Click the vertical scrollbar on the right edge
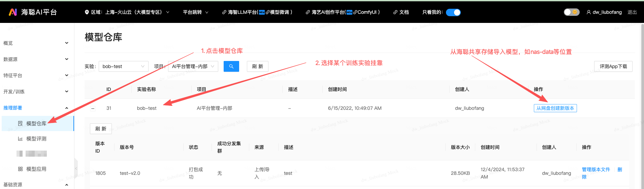The width and height of the screenshot is (644, 189). tap(642, 101)
